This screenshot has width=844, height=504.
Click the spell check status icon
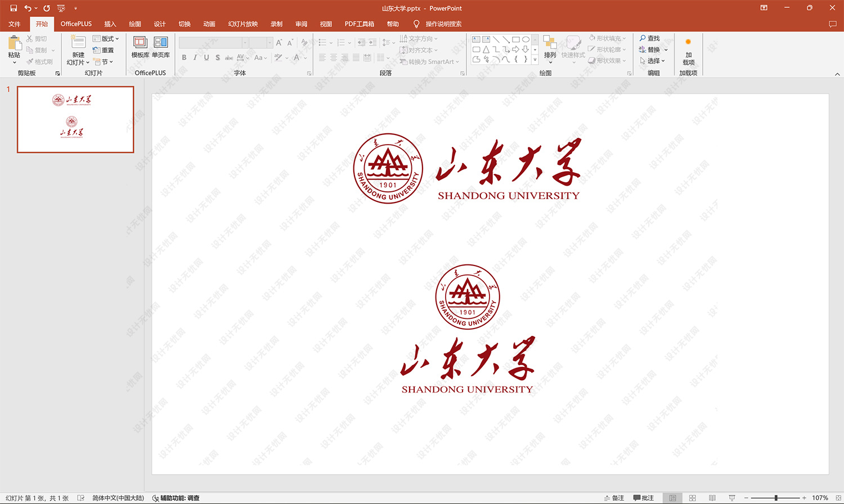[x=80, y=498]
